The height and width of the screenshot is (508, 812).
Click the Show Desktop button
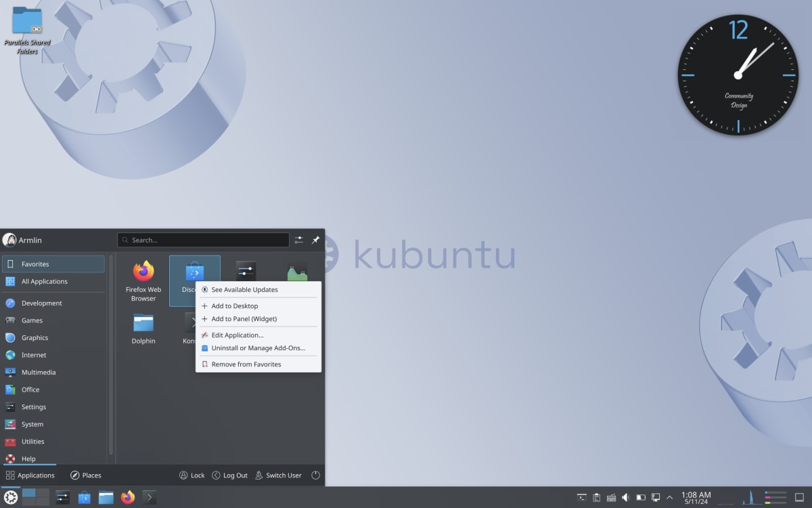point(799,498)
